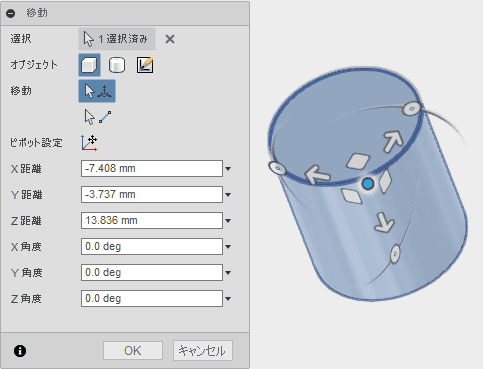
Task: Select the Components object type icon
Action: (x=117, y=65)
